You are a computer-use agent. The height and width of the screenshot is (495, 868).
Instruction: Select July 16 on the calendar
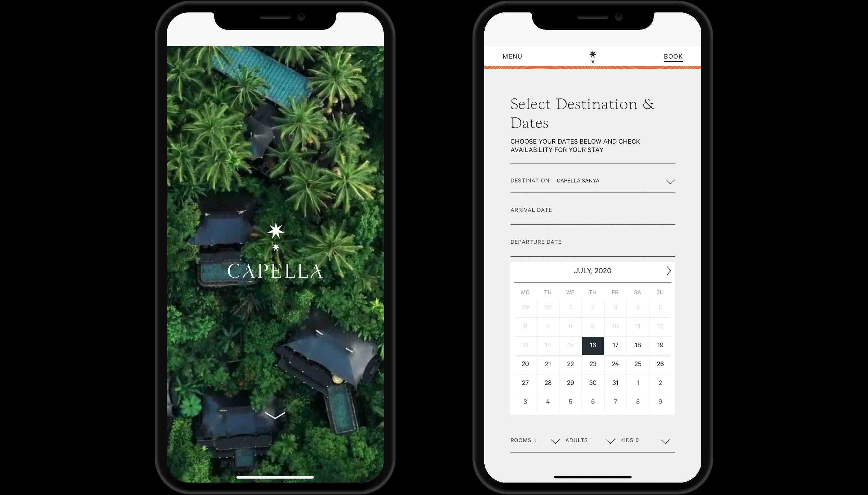pyautogui.click(x=592, y=345)
